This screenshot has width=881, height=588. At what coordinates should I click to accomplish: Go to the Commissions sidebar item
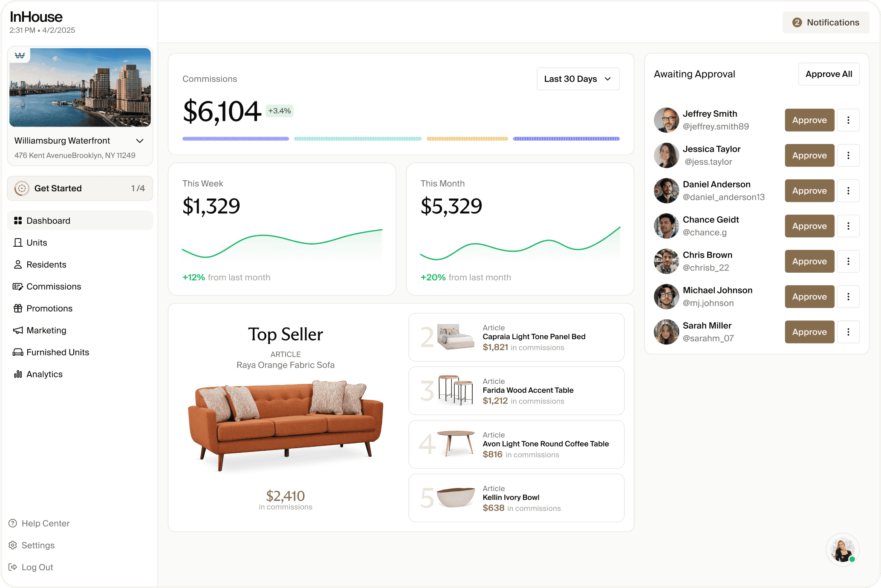click(x=53, y=286)
